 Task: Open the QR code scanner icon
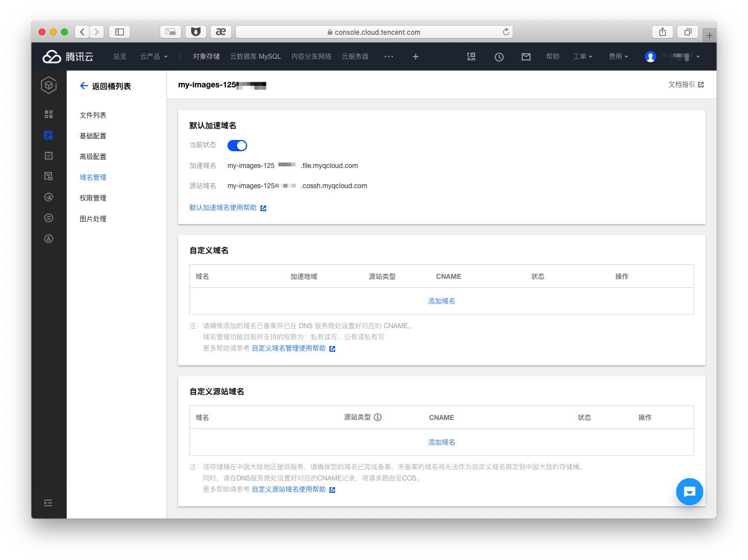[471, 57]
